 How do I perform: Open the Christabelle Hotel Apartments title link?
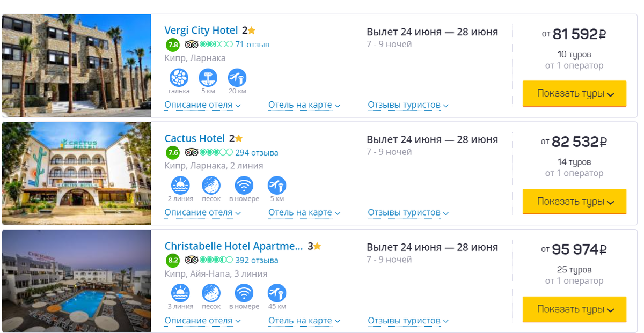point(233,247)
